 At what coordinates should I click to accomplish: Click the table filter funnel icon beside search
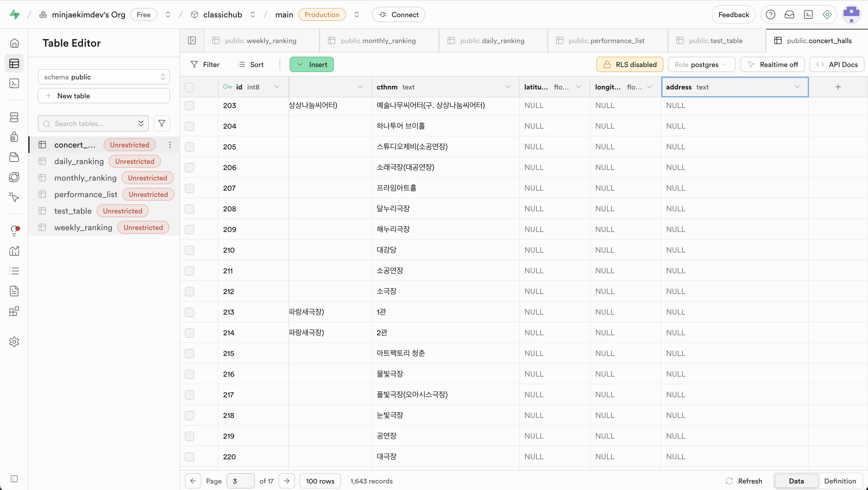coord(162,124)
